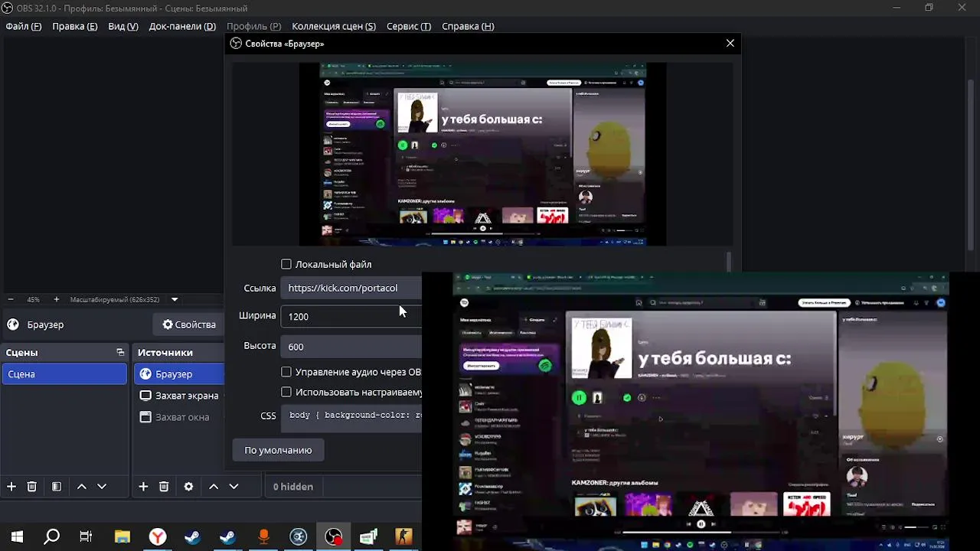The height and width of the screenshot is (551, 980).
Task: Open Task View on the taskbar
Action: (x=86, y=537)
